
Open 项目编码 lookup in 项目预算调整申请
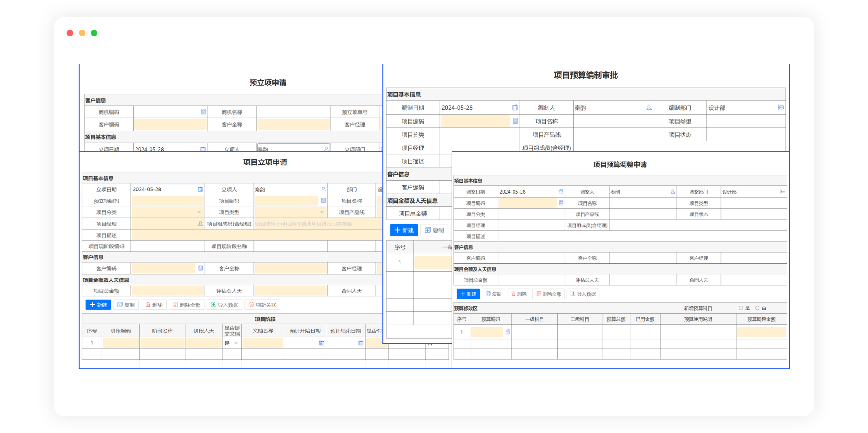(x=561, y=203)
